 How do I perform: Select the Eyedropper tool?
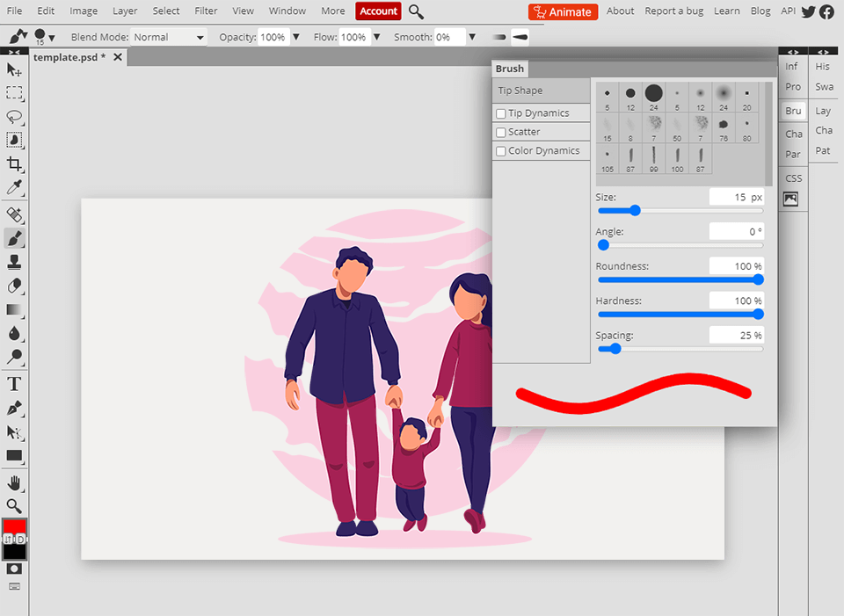tap(14, 187)
